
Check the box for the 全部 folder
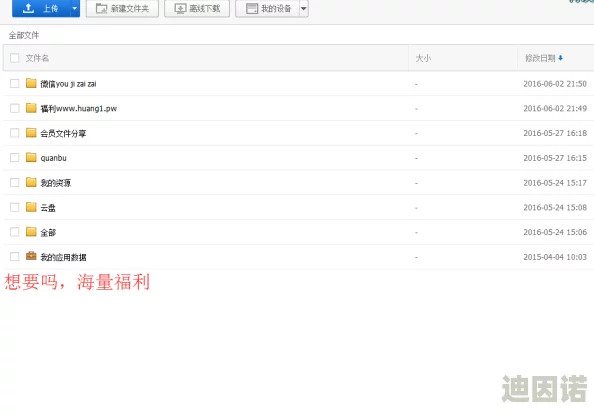click(14, 232)
